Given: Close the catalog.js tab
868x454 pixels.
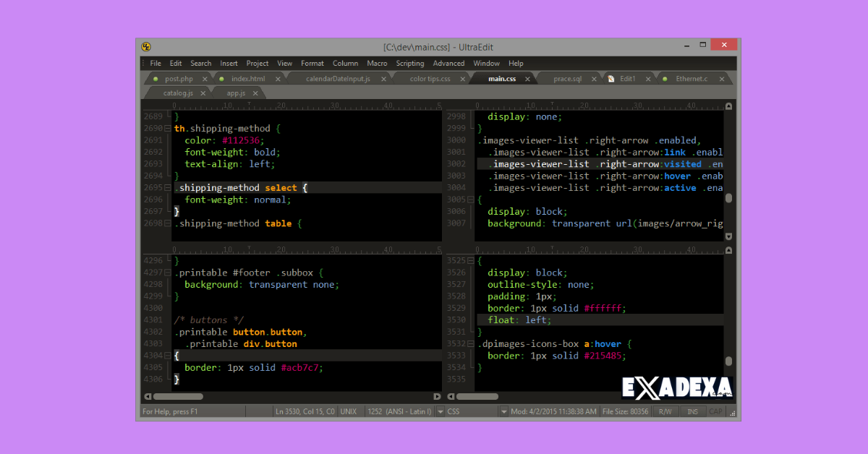Looking at the screenshot, I should point(203,93).
